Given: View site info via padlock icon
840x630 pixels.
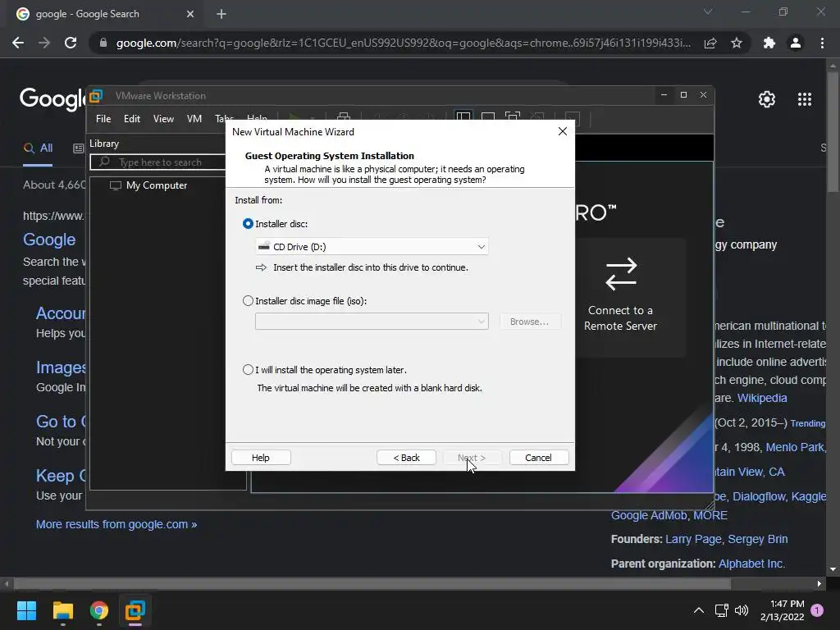Looking at the screenshot, I should point(103,43).
